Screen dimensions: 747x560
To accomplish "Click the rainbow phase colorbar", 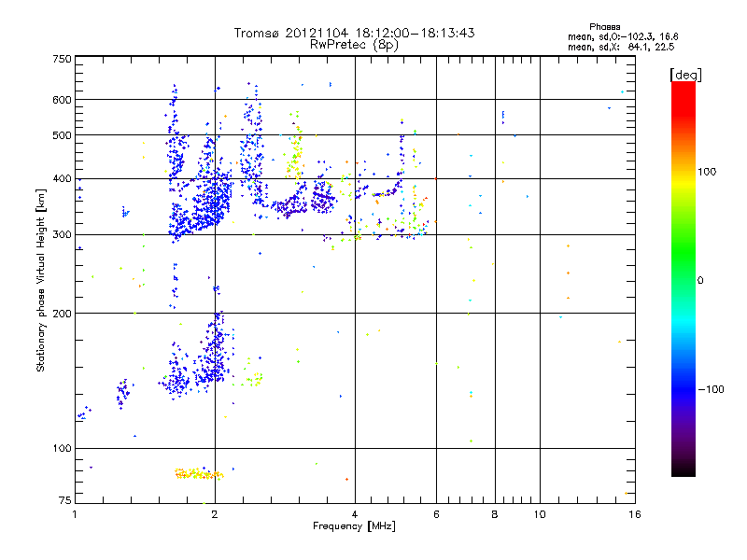I will click(684, 278).
